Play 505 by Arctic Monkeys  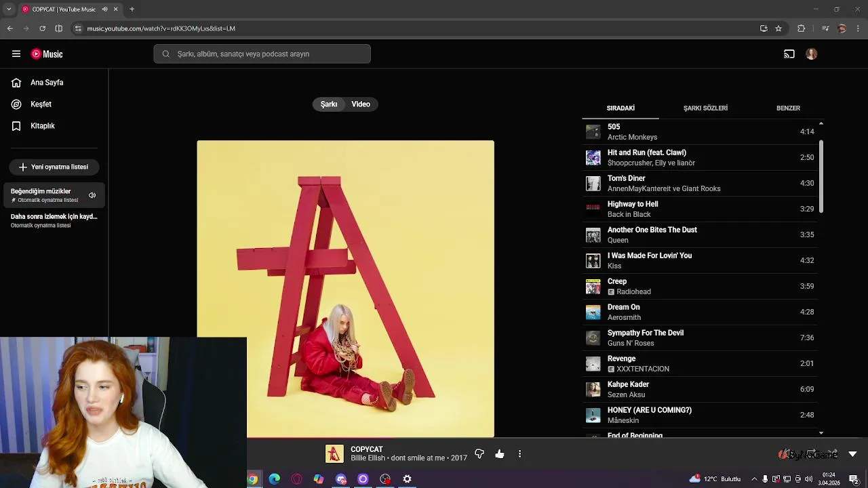pos(700,131)
